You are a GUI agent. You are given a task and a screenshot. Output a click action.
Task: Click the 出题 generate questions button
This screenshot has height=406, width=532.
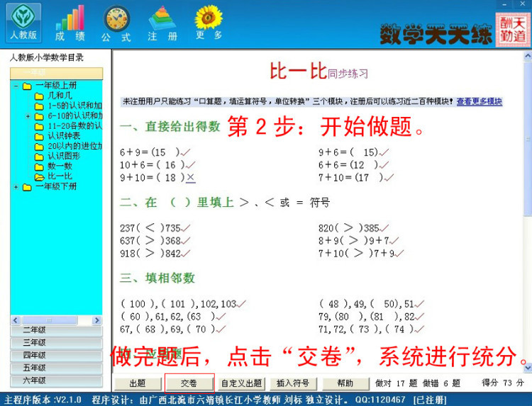pyautogui.click(x=138, y=383)
